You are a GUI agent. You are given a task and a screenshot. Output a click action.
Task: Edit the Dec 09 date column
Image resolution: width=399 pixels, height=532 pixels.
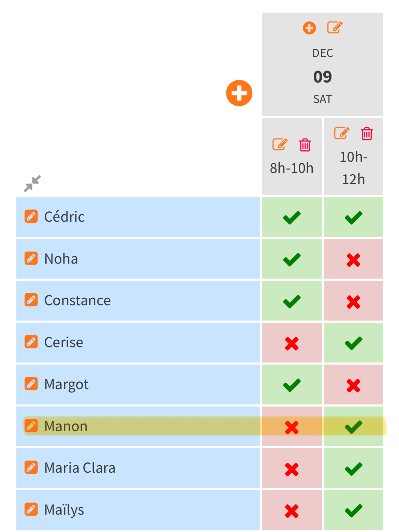tap(335, 27)
